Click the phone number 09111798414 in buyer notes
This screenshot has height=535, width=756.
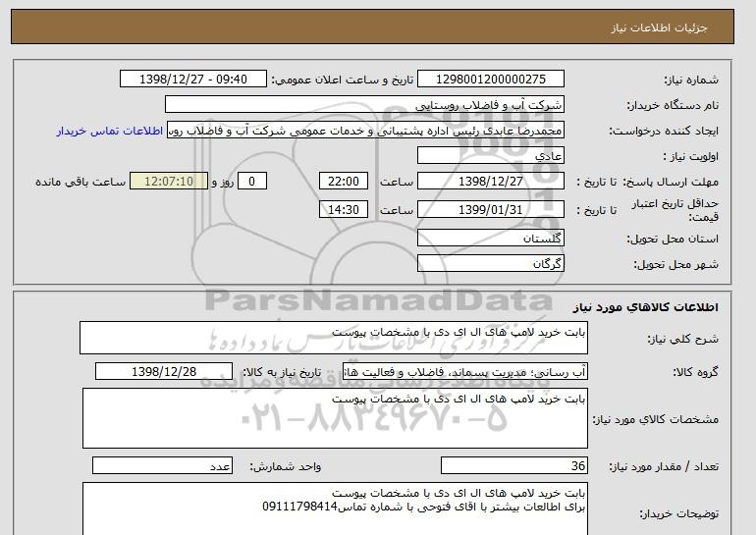tap(298, 507)
